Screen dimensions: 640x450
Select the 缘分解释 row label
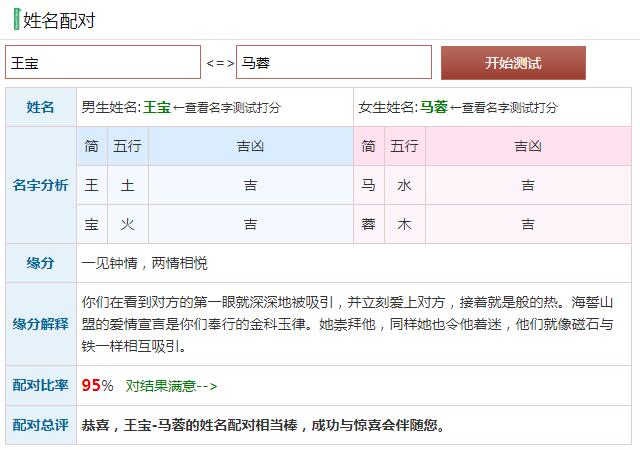click(x=41, y=324)
